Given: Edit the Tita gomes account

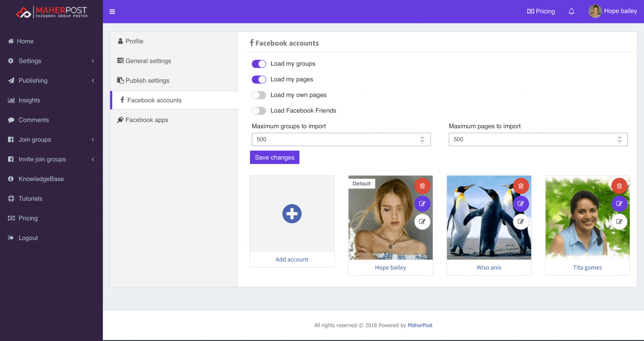Looking at the screenshot, I should tap(619, 204).
